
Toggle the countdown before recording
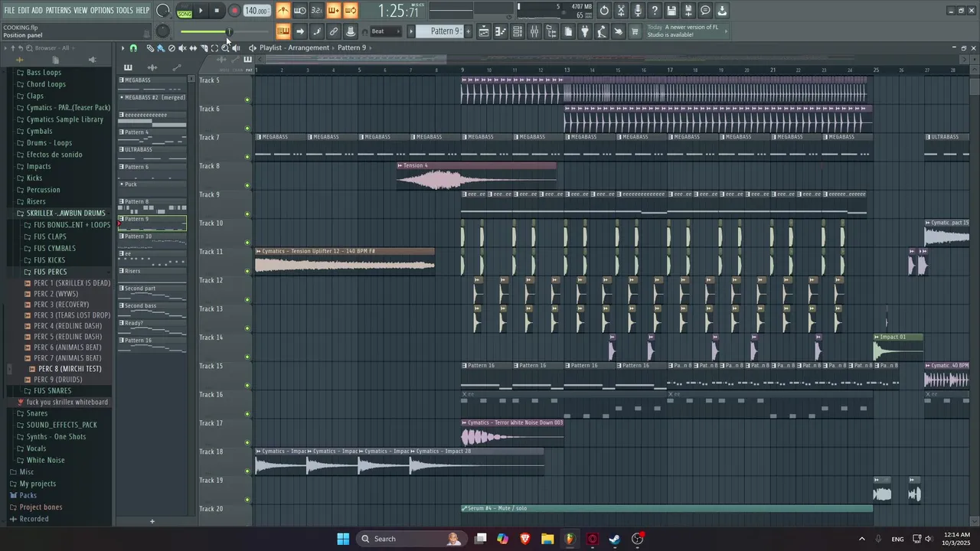(317, 11)
